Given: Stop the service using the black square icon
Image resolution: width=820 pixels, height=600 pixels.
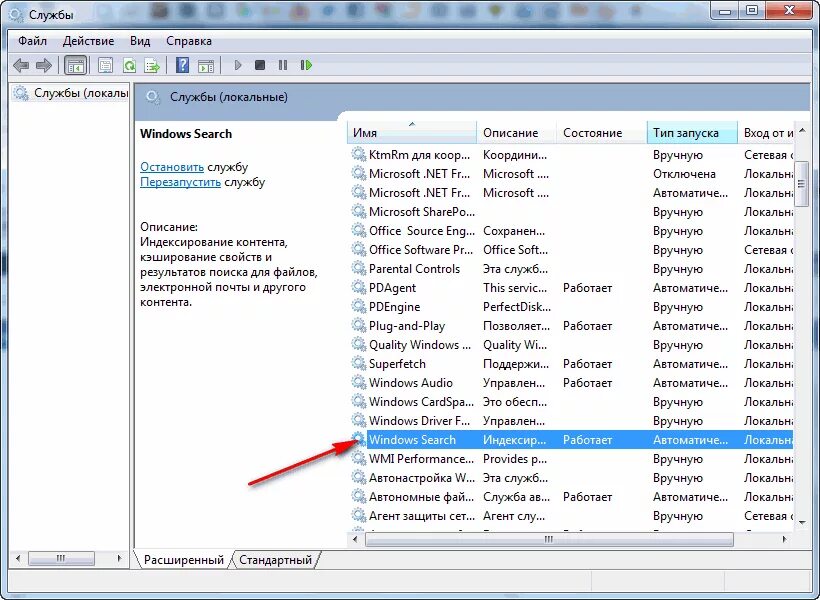Looking at the screenshot, I should point(260,64).
